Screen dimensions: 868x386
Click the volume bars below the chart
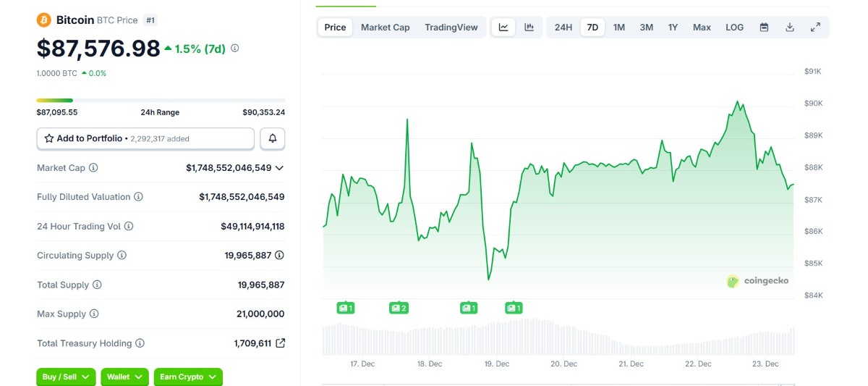point(558,337)
